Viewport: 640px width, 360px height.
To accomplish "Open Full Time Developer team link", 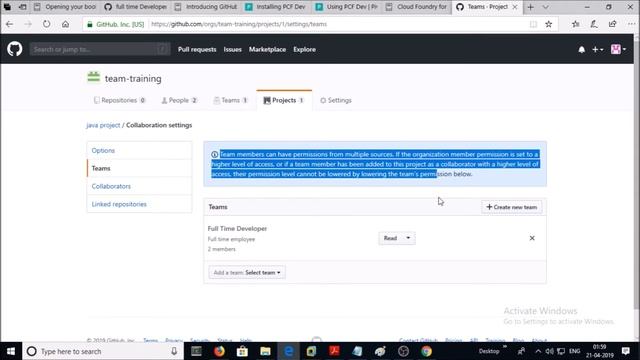I will tap(237, 229).
